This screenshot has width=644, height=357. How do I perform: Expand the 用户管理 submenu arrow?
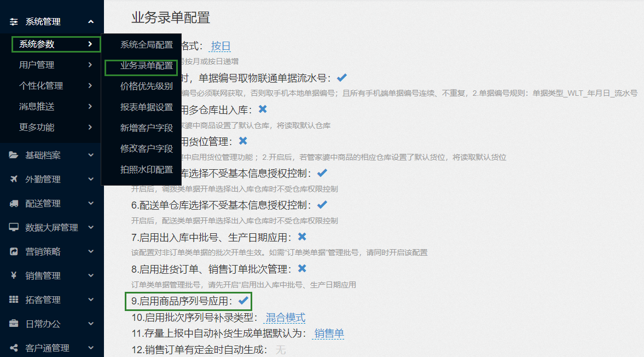tap(90, 65)
